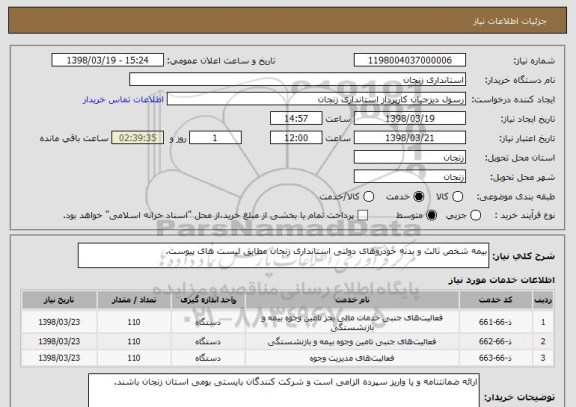
Task: Click the need creation time 14:57 field
Action: click(x=296, y=119)
